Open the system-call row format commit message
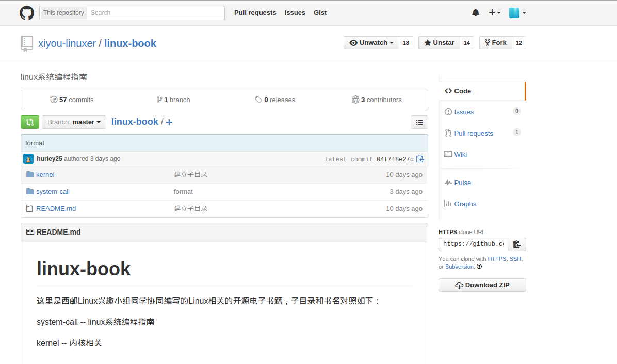The height and width of the screenshot is (364, 617). pos(183,192)
